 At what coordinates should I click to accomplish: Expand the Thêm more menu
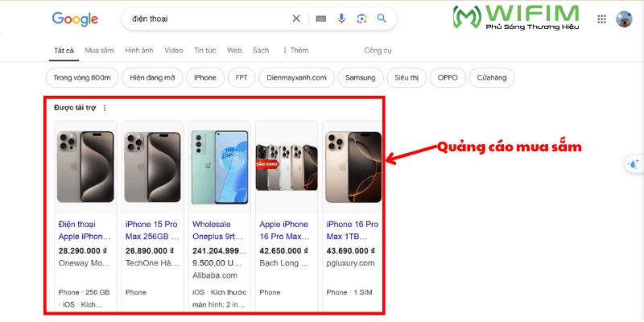295,51
